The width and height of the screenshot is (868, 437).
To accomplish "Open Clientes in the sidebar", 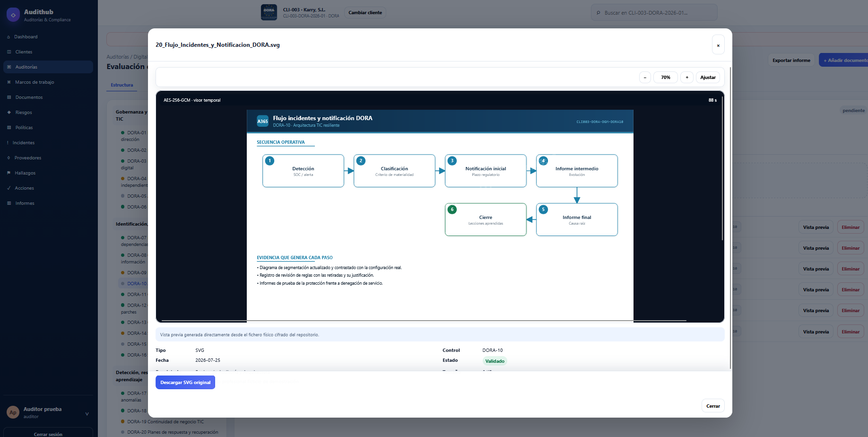I will click(24, 52).
